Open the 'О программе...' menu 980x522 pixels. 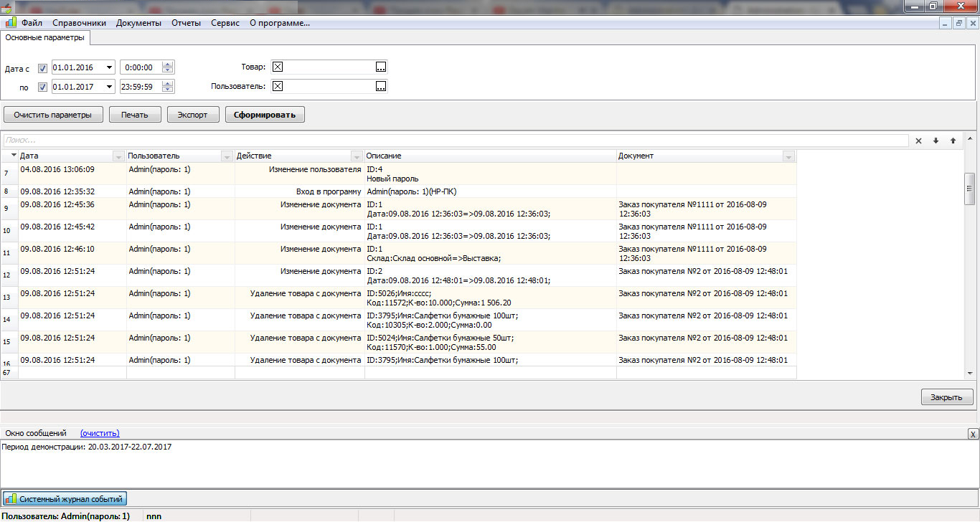point(280,23)
